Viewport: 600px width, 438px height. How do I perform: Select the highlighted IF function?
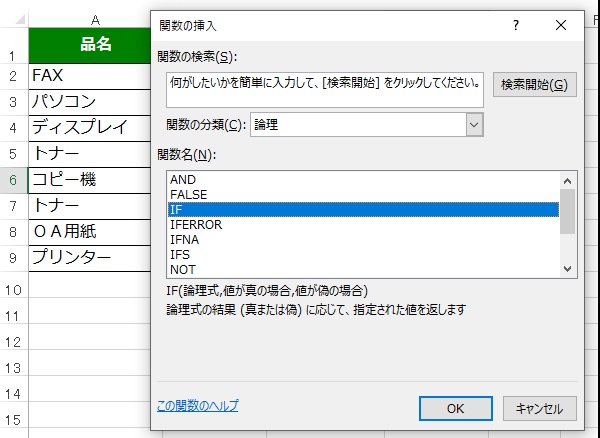point(363,210)
